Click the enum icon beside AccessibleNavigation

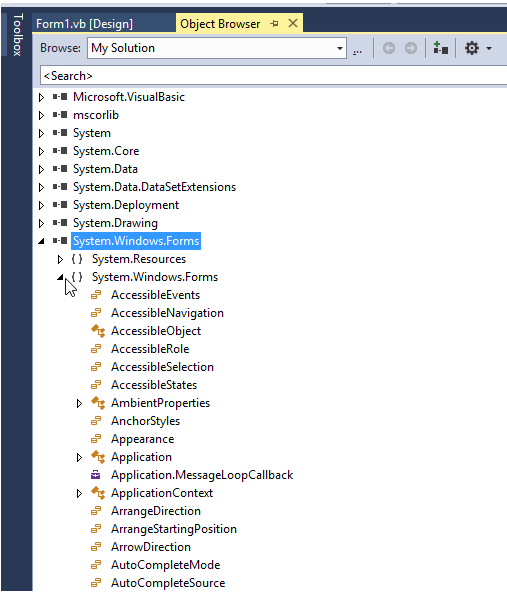pyautogui.click(x=96, y=313)
